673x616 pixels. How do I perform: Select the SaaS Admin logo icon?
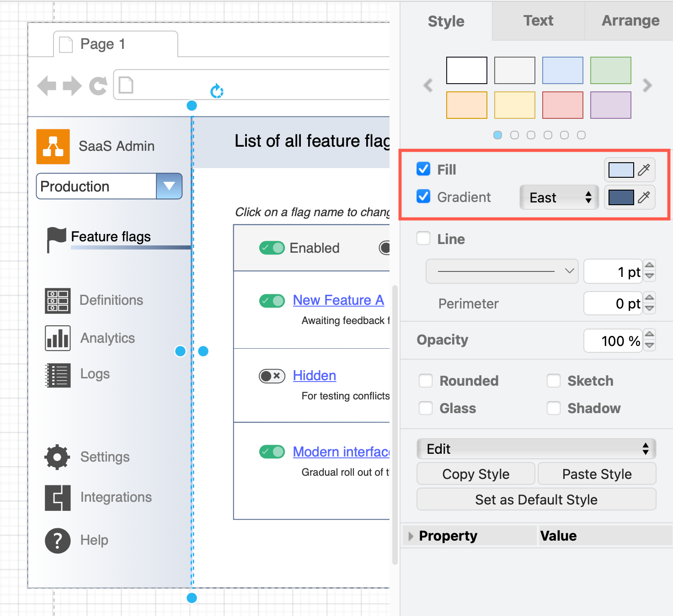click(x=53, y=146)
